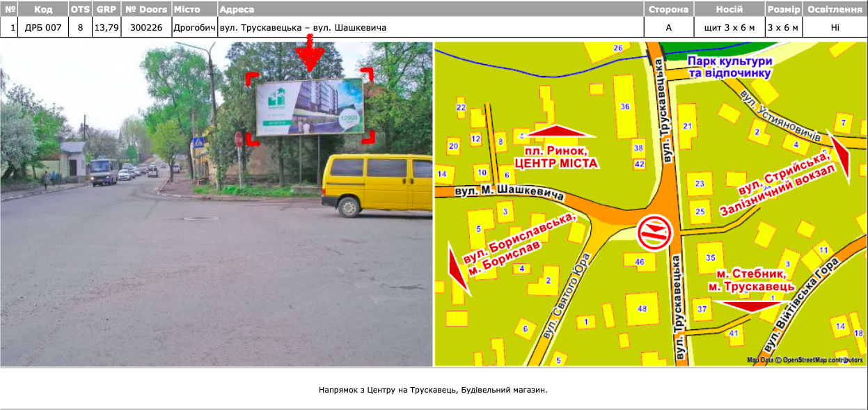
Task: Open the location map image
Action: click(x=651, y=203)
